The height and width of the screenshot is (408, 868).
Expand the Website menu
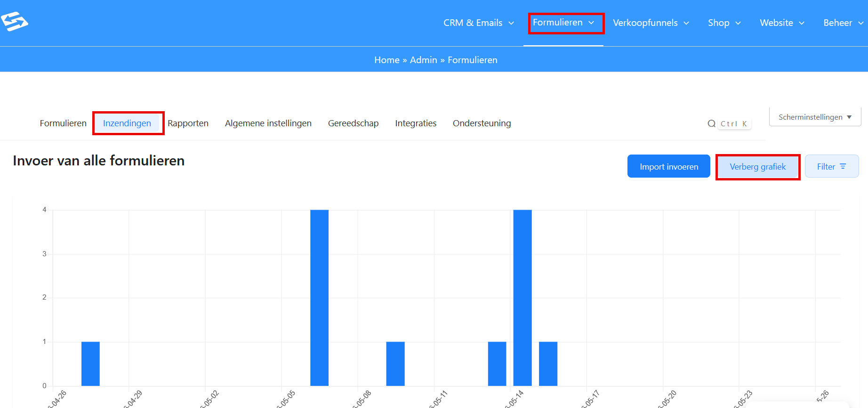tap(782, 23)
